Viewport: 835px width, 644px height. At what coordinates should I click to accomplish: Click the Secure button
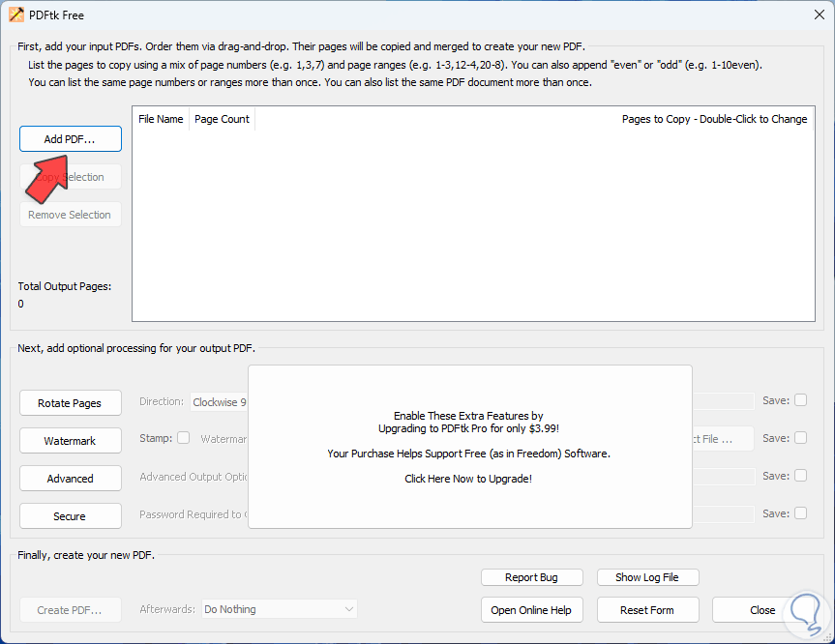coord(71,515)
